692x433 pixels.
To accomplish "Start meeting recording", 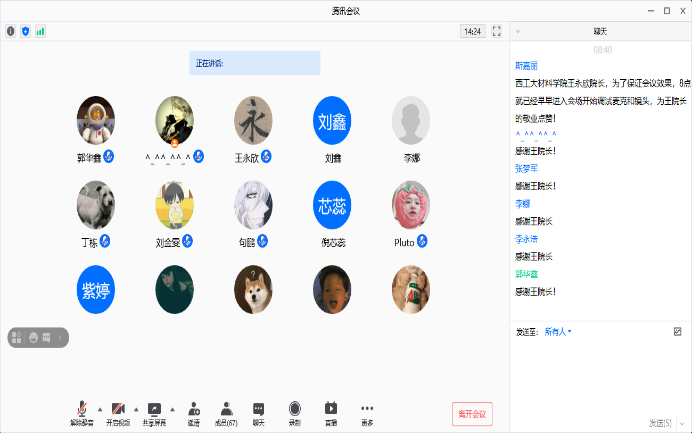I will (294, 411).
